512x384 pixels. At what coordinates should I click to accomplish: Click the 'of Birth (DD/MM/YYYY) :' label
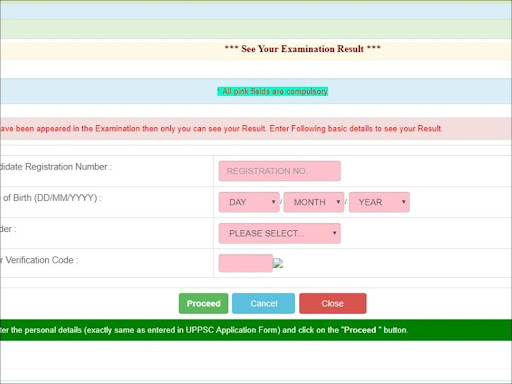51,198
